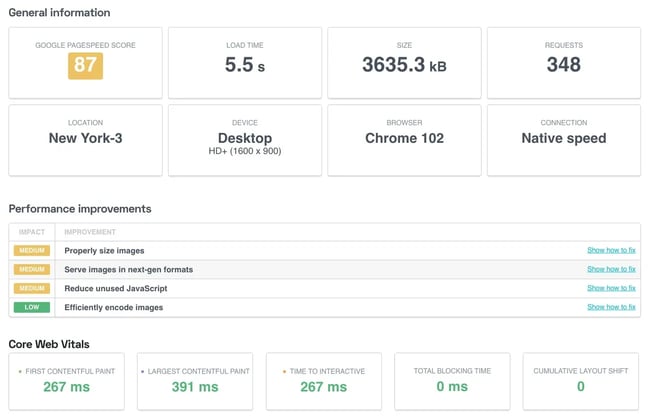This screenshot has width=650, height=419.
Task: Click the Browser Chrome 102 card
Action: [x=404, y=140]
